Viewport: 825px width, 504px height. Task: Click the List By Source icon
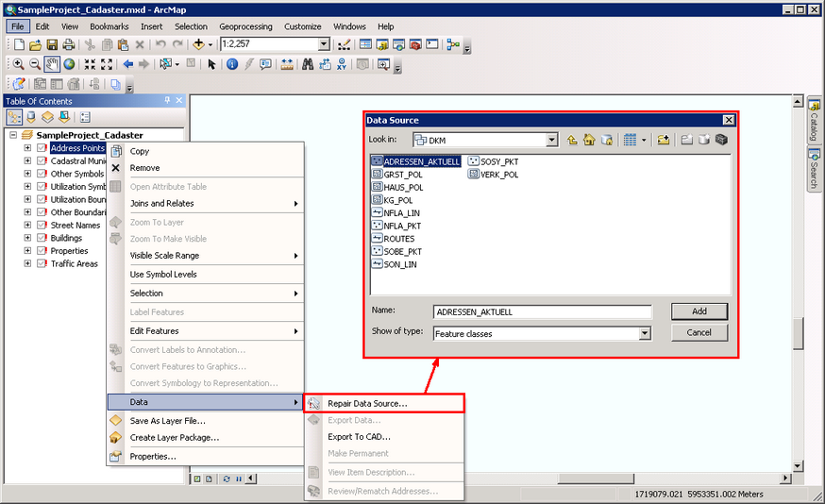31,117
